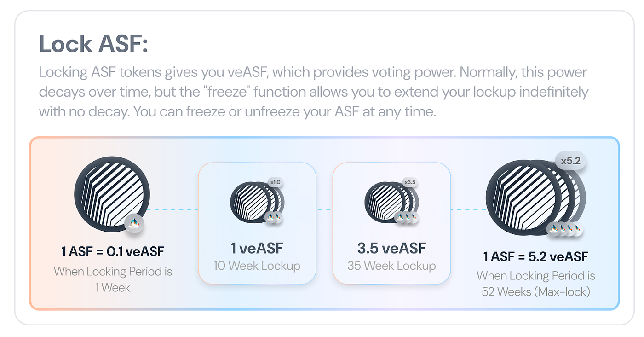644x337 pixels.
Task: Click the badge cluster under the max-lock token
Action: click(565, 228)
